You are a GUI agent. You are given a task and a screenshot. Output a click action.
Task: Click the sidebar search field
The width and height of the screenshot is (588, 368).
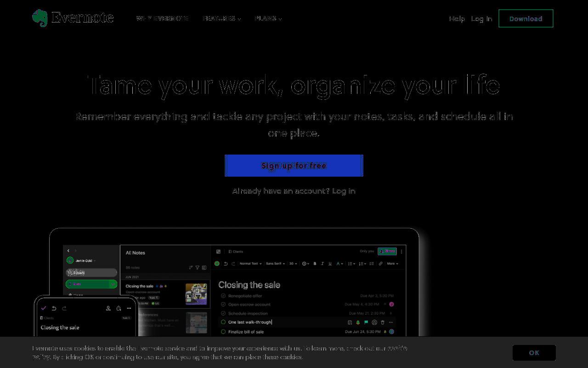click(91, 272)
